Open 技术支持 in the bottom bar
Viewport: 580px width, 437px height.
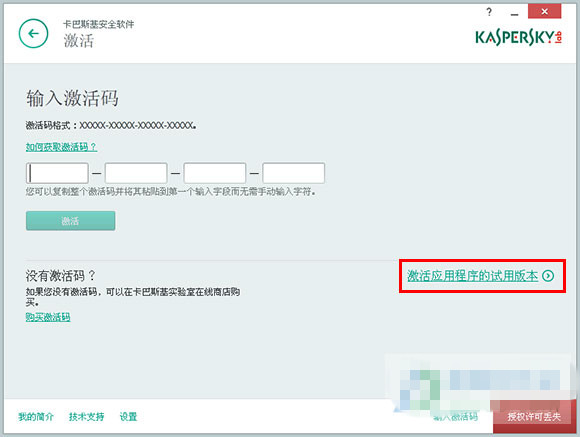click(86, 417)
